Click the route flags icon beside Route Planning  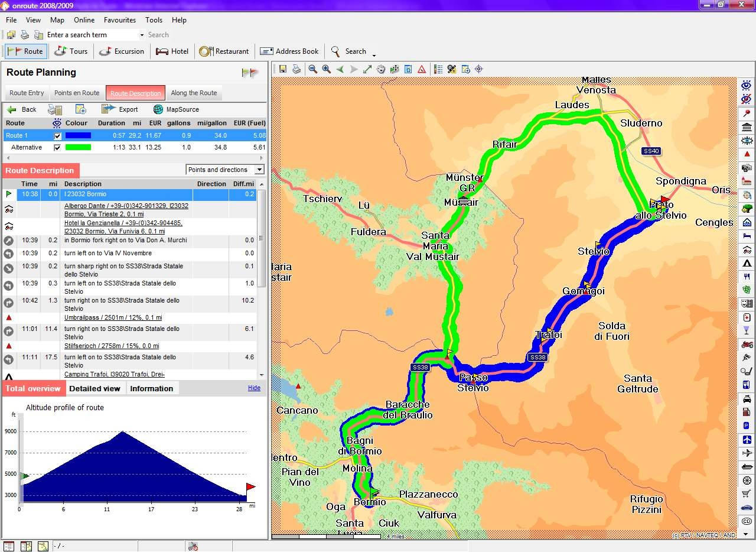pyautogui.click(x=250, y=73)
